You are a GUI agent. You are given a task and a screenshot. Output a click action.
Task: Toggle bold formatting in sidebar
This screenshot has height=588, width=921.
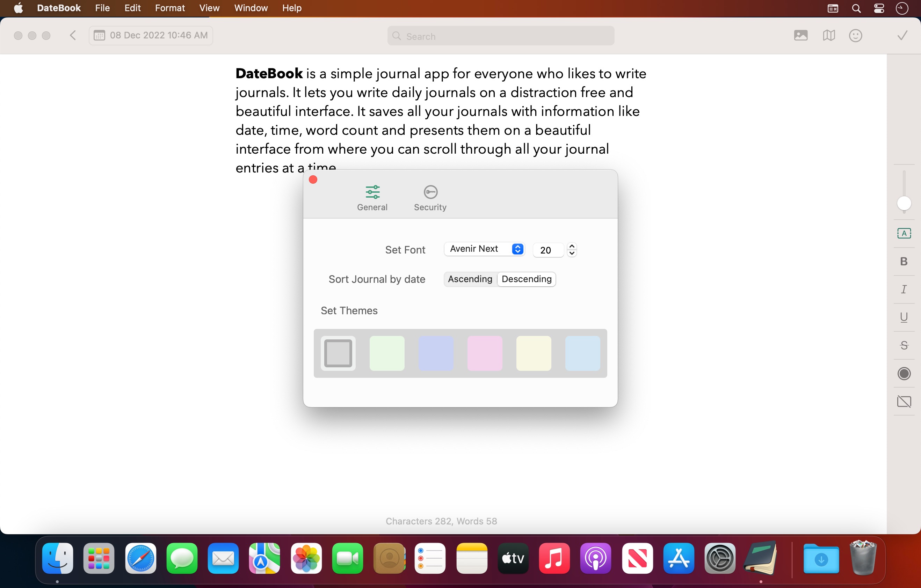point(904,262)
